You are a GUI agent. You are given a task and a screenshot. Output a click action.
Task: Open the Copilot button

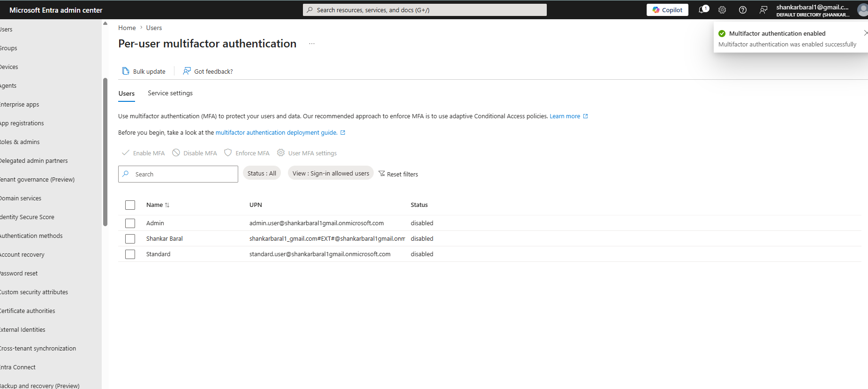click(667, 10)
